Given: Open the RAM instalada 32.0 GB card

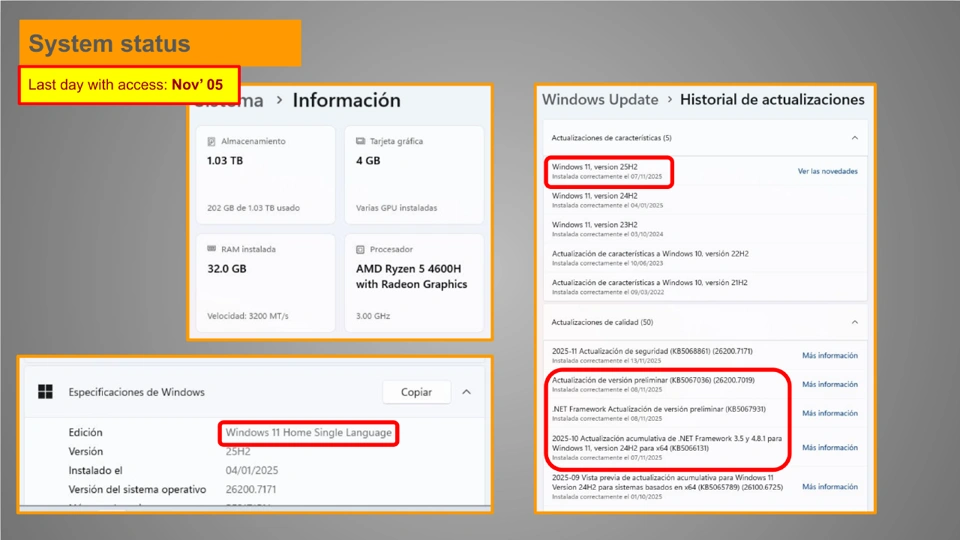Looking at the screenshot, I should [266, 283].
